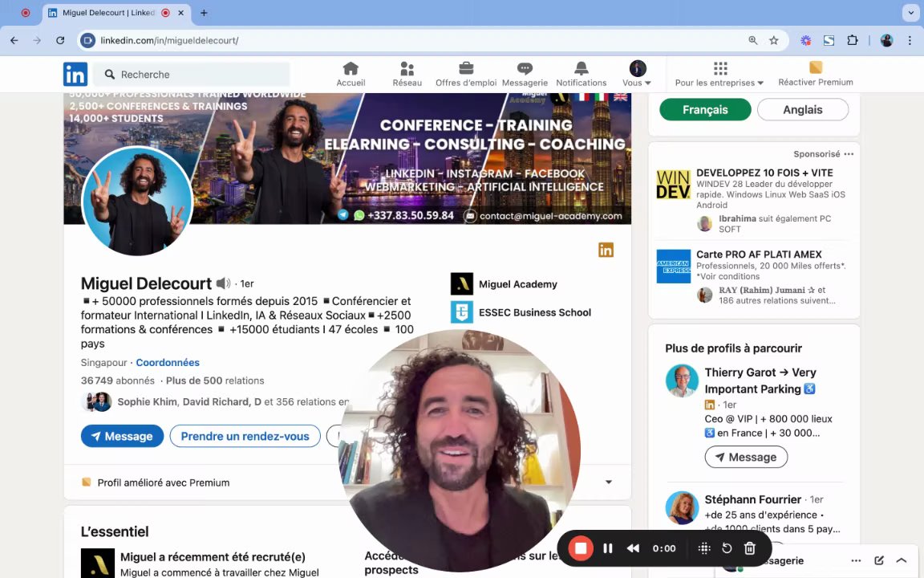Select Français profile language
Screen dimensions: 924x578
(x=705, y=110)
